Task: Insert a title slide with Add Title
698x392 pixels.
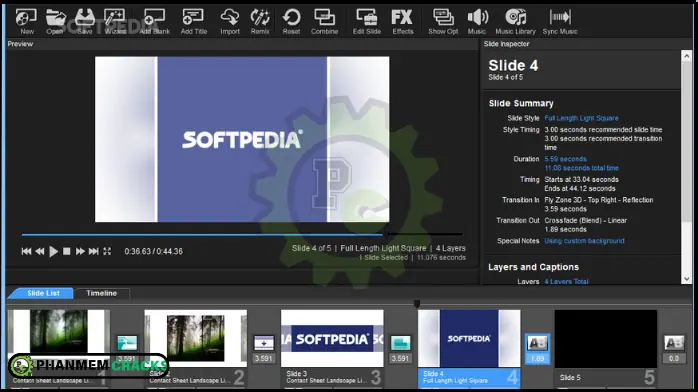Action: point(194,21)
